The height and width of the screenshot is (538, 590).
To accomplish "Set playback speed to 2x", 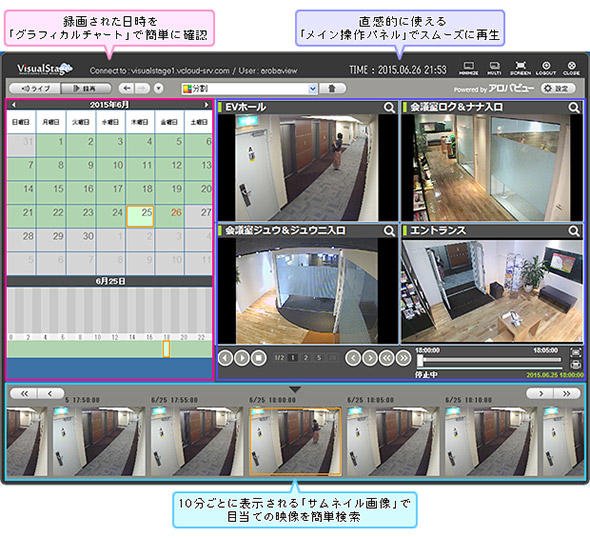I will pos(306,358).
